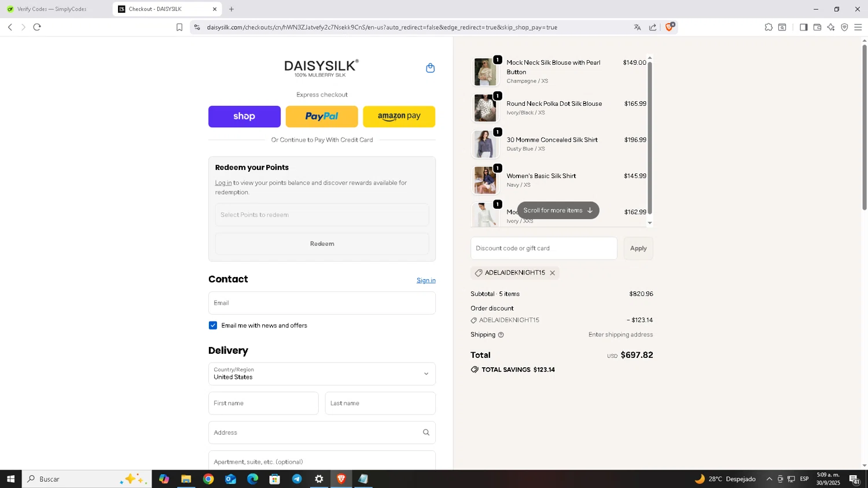Open the browser hamburger menu
868x488 pixels.
[858, 27]
